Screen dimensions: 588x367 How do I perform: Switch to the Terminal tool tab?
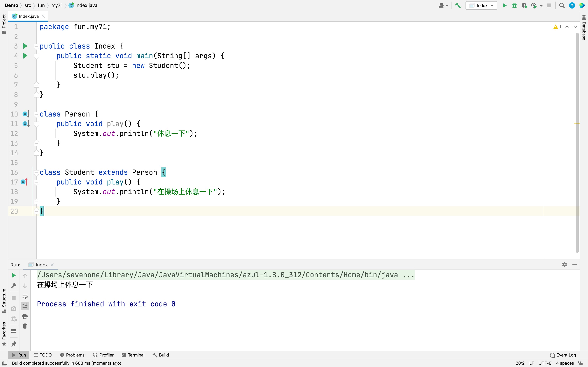pos(133,355)
